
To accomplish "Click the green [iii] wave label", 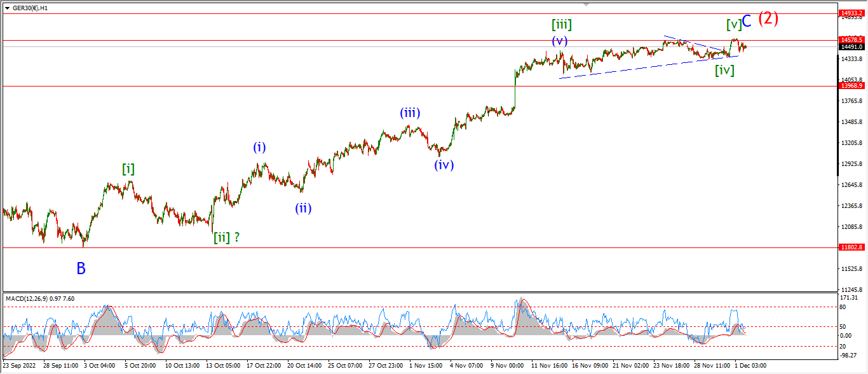I will (x=561, y=25).
